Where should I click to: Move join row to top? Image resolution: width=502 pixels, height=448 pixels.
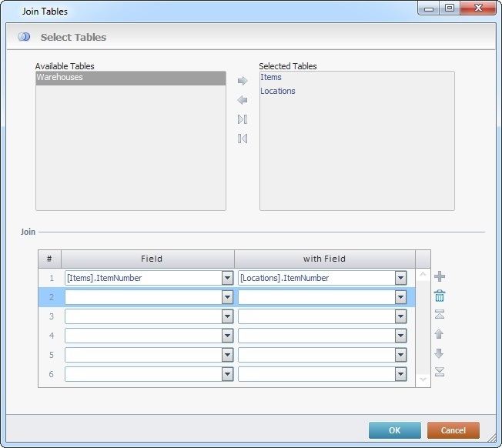440,315
